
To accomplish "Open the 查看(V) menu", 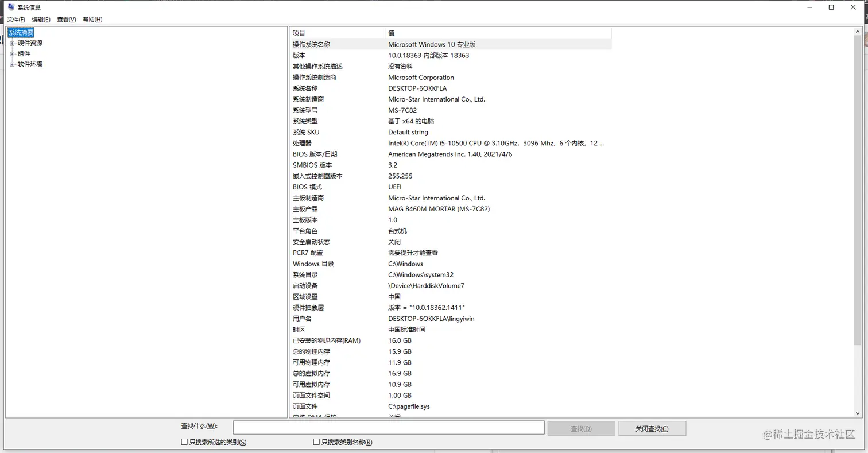I will (x=67, y=20).
